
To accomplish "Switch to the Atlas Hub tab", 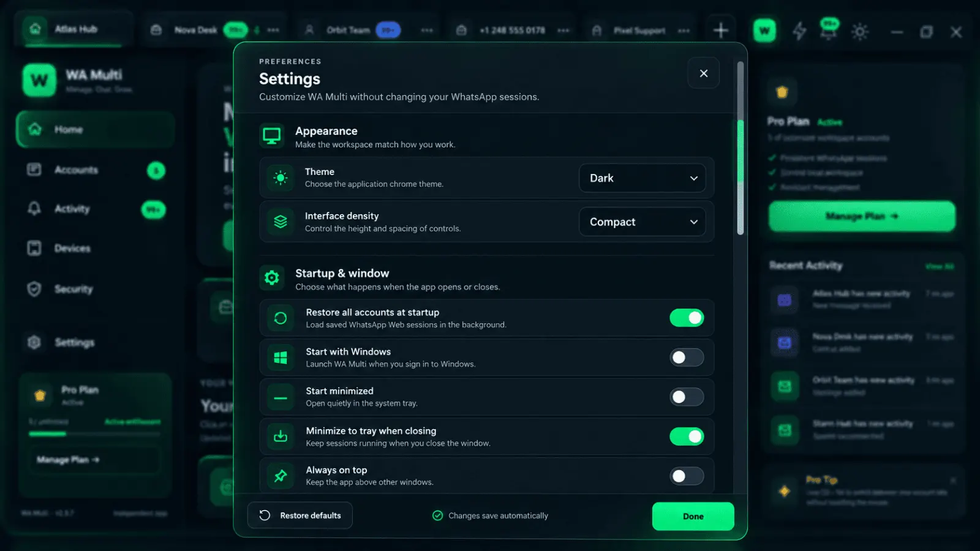I will point(73,29).
